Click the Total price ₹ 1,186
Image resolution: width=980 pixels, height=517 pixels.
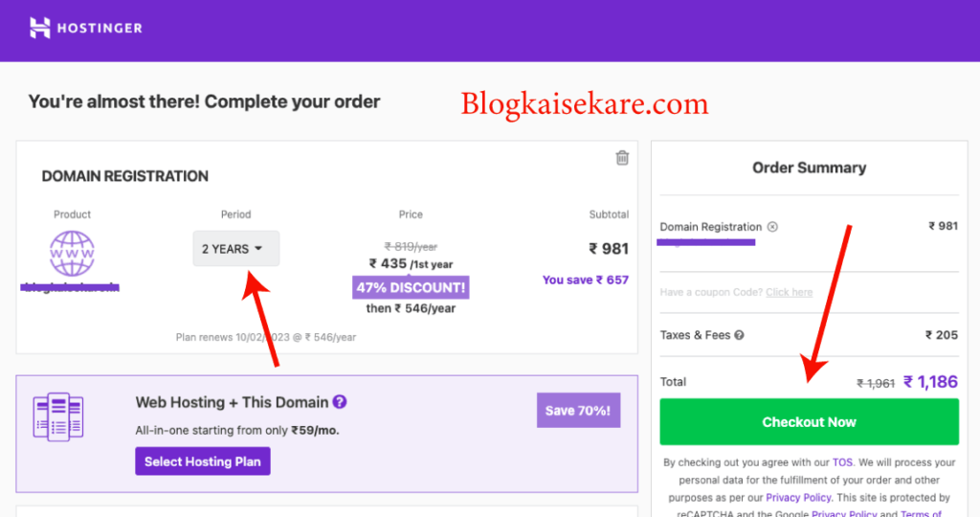click(x=930, y=381)
